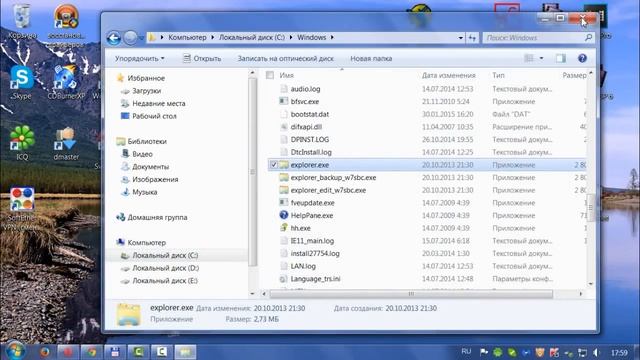Image resolution: width=640 pixels, height=360 pixels.
Task: Open the address bar history dropdown
Action: 460,38
